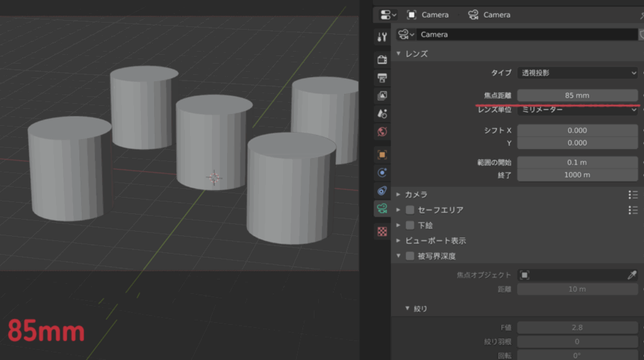Switch to the Render properties tab
This screenshot has height=360, width=644.
382,59
